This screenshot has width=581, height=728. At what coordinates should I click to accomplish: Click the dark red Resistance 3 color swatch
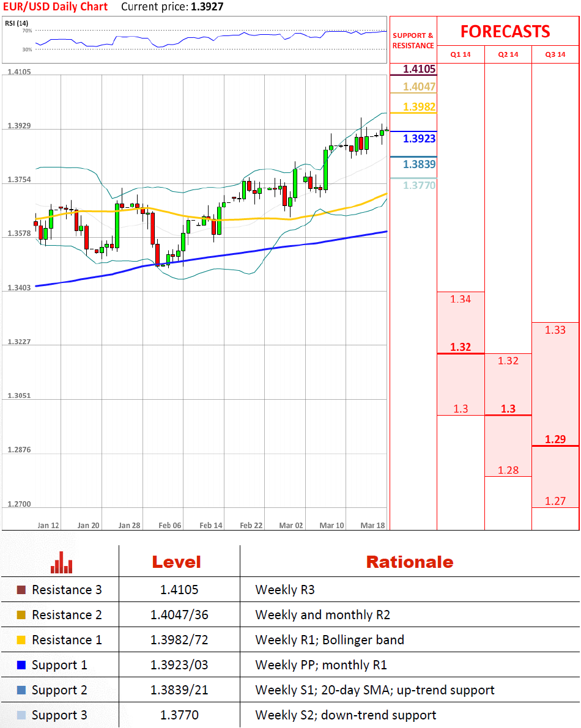21,590
